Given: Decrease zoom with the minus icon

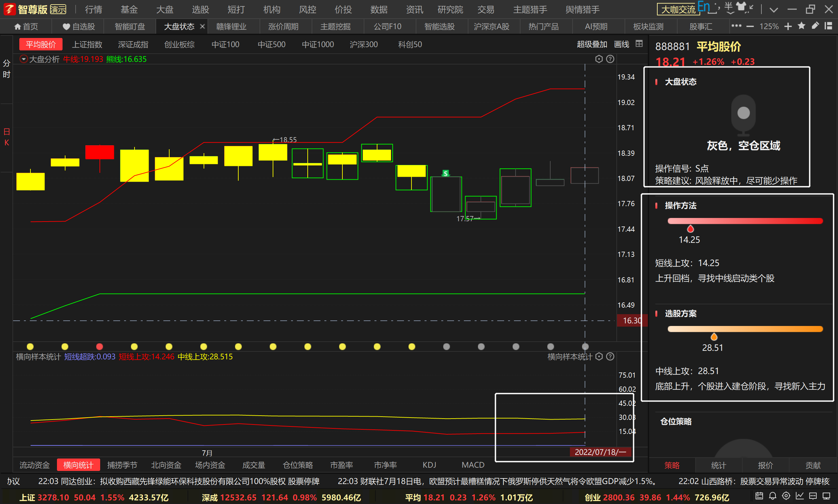Looking at the screenshot, I should [750, 27].
